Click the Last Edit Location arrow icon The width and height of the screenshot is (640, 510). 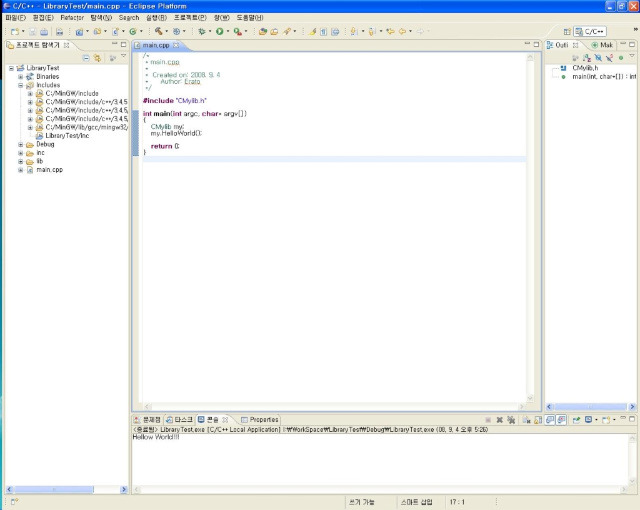(x=390, y=31)
